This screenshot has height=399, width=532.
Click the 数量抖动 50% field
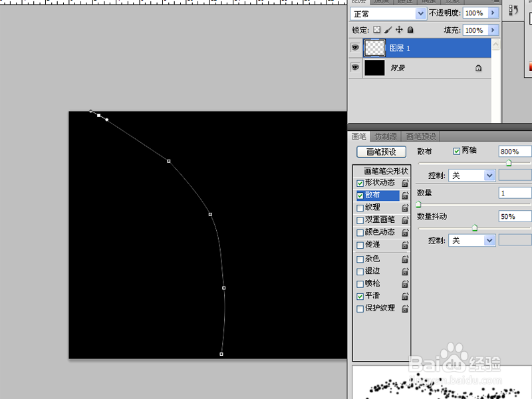pyautogui.click(x=515, y=217)
